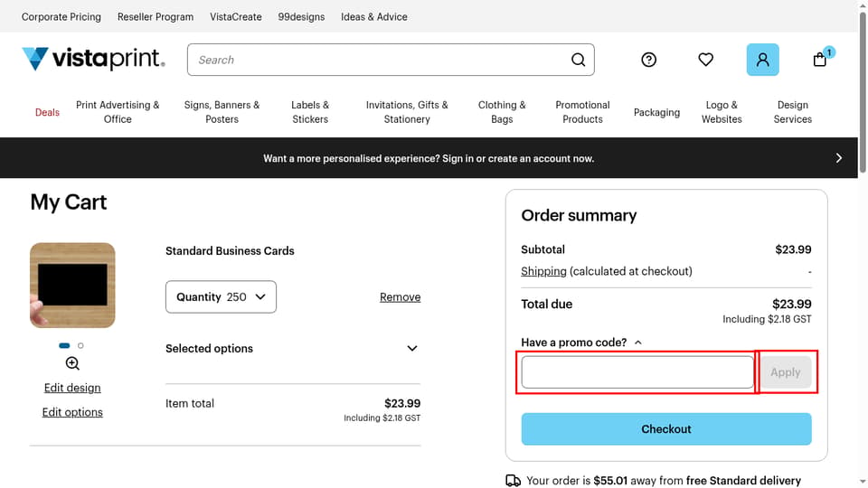Open the Quantity 250 dropdown
The height and width of the screenshot is (488, 868).
[221, 297]
